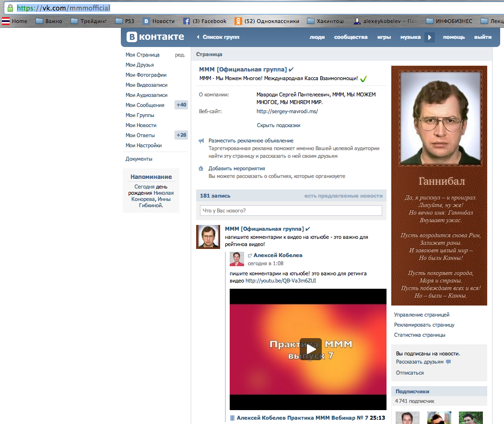504x424 pixels.
Task: Open Мои Сообщения
Action: click(x=145, y=105)
